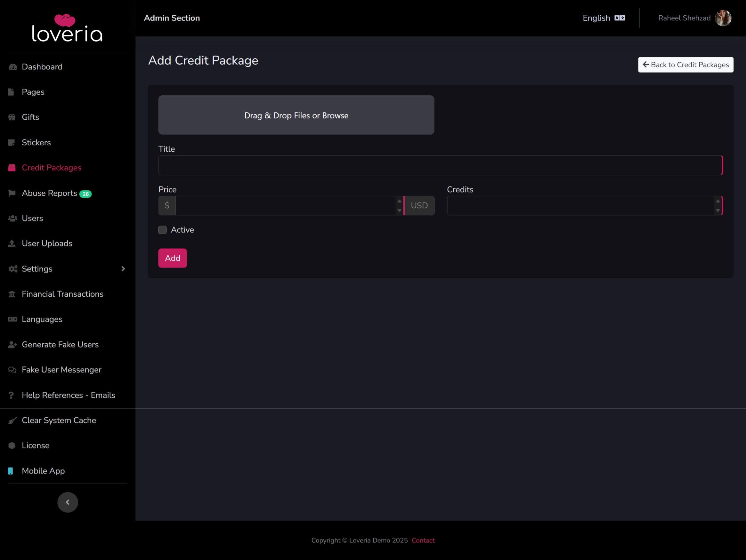
Task: Click the Dashboard gauge icon
Action: pos(13,67)
